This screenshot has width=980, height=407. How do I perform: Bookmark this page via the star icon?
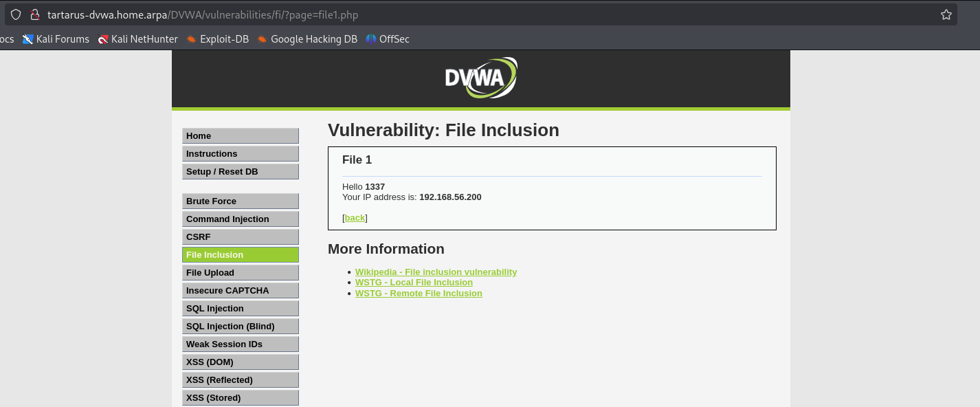[x=946, y=14]
